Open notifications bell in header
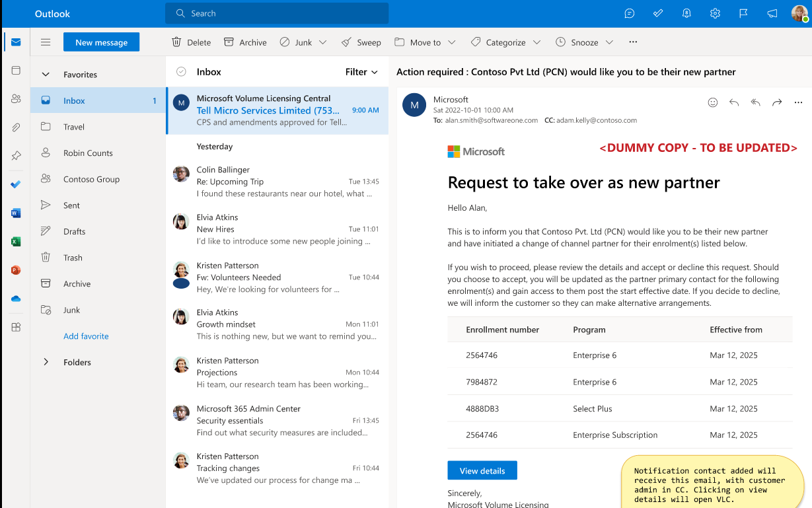This screenshot has height=508, width=812. pos(686,13)
